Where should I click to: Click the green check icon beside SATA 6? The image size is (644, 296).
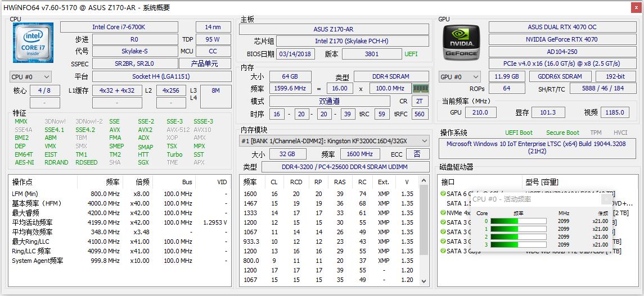tap(443, 194)
